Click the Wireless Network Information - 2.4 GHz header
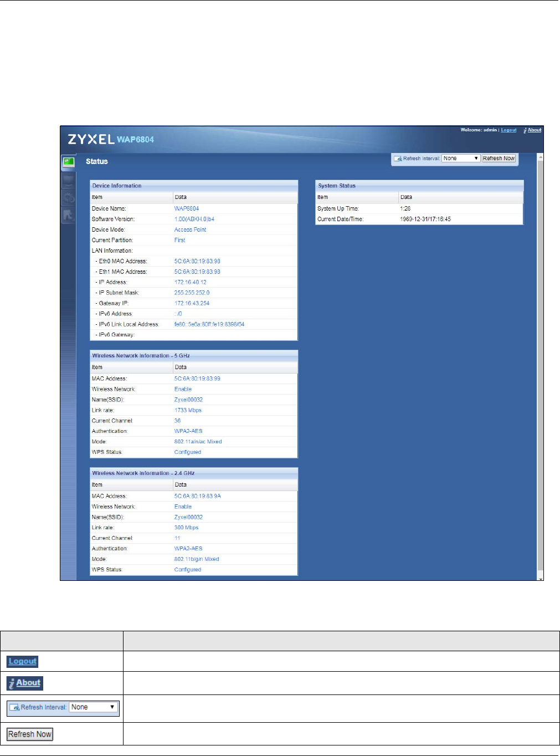The width and height of the screenshot is (560, 756). [x=194, y=473]
